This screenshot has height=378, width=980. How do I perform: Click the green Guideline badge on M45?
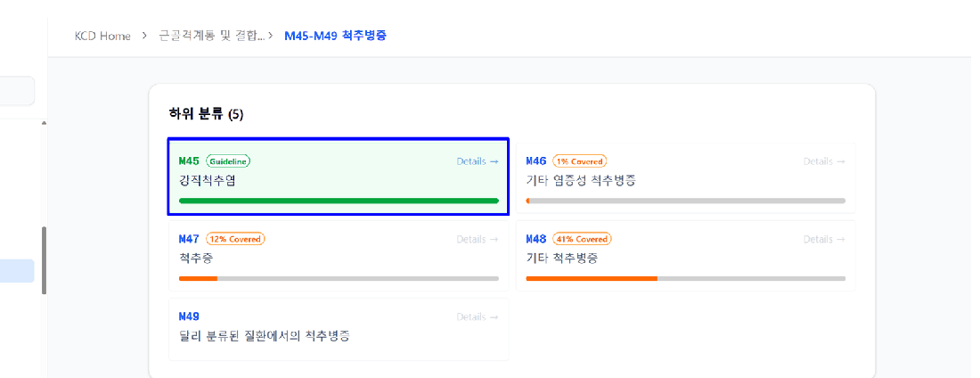[228, 161]
